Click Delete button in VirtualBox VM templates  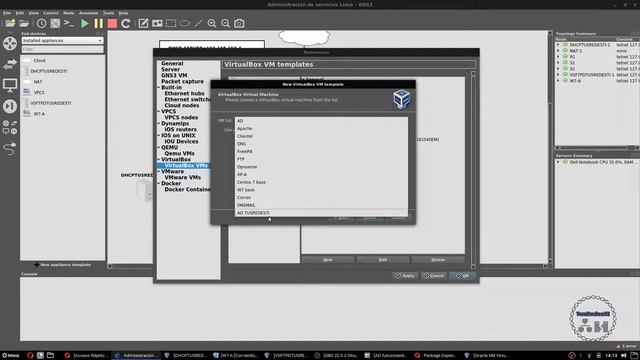tap(438, 260)
